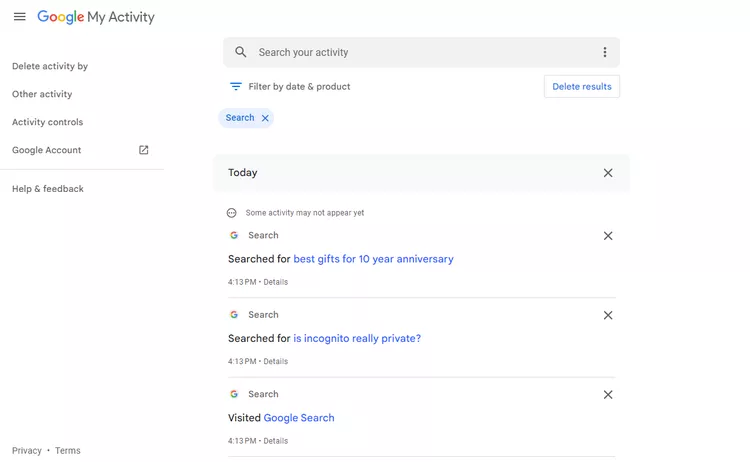This screenshot has height=462, width=750.
Task: Delete the anniversary gifts search entry
Action: click(608, 236)
